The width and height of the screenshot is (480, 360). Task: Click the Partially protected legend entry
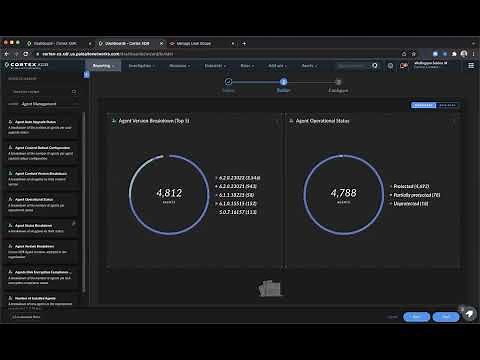pyautogui.click(x=415, y=195)
